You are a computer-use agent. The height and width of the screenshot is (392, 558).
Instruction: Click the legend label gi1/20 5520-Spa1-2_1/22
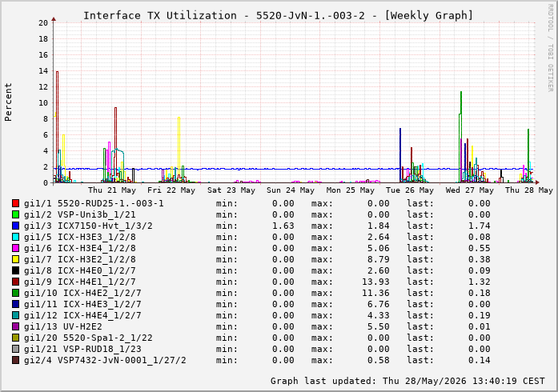tap(88, 338)
